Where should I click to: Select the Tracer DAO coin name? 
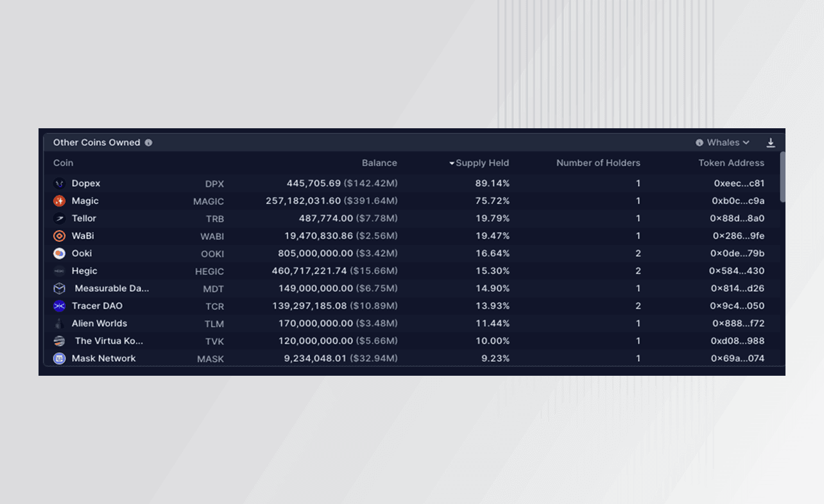(97, 306)
